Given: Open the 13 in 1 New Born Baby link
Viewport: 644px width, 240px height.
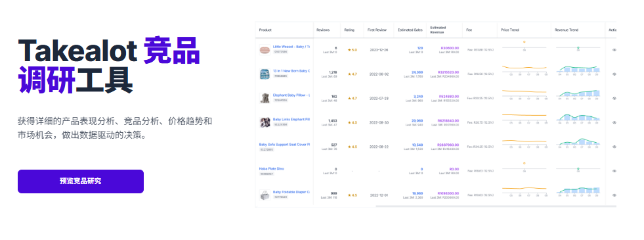Looking at the screenshot, I should click(291, 71).
